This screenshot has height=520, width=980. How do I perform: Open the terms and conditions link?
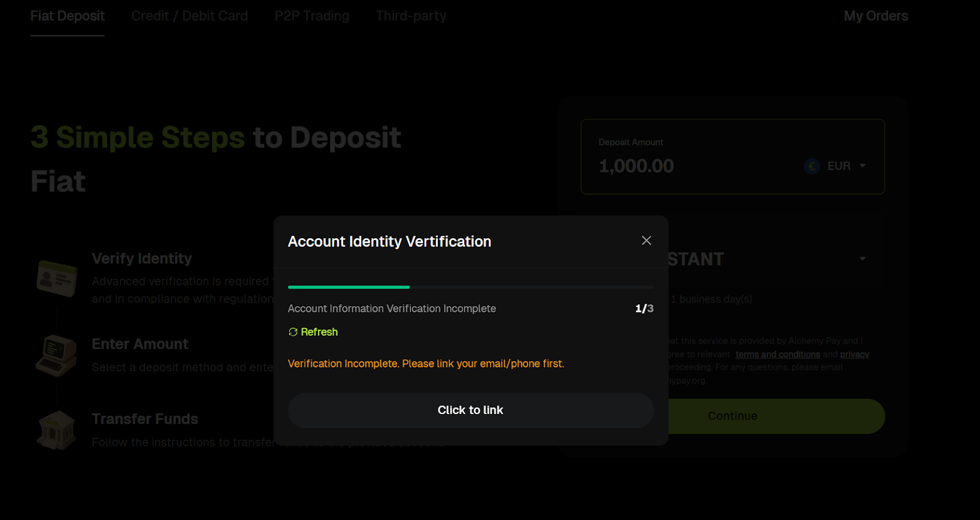[777, 354]
